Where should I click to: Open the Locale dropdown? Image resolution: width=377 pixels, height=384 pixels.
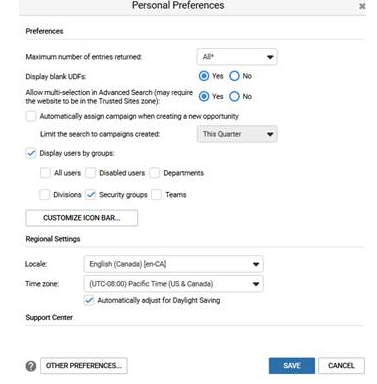coord(173,264)
